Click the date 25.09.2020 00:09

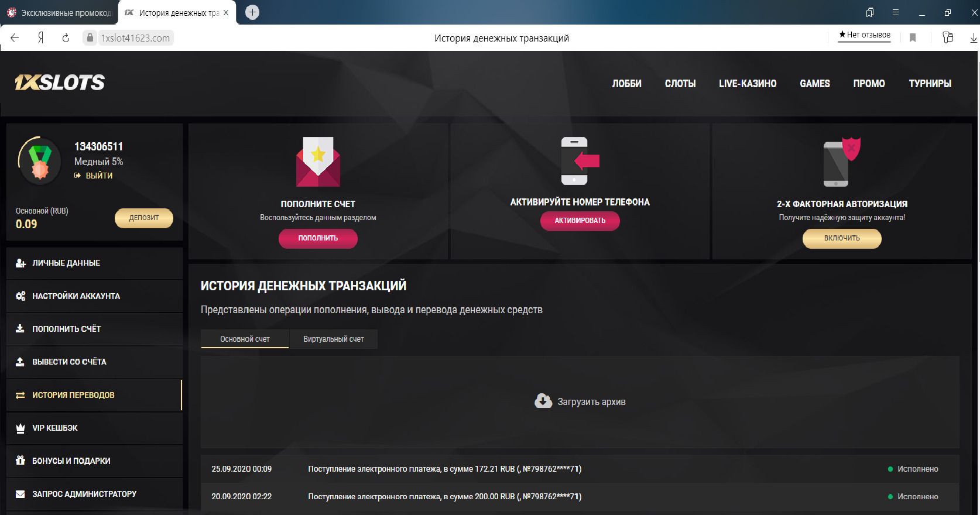coord(241,469)
